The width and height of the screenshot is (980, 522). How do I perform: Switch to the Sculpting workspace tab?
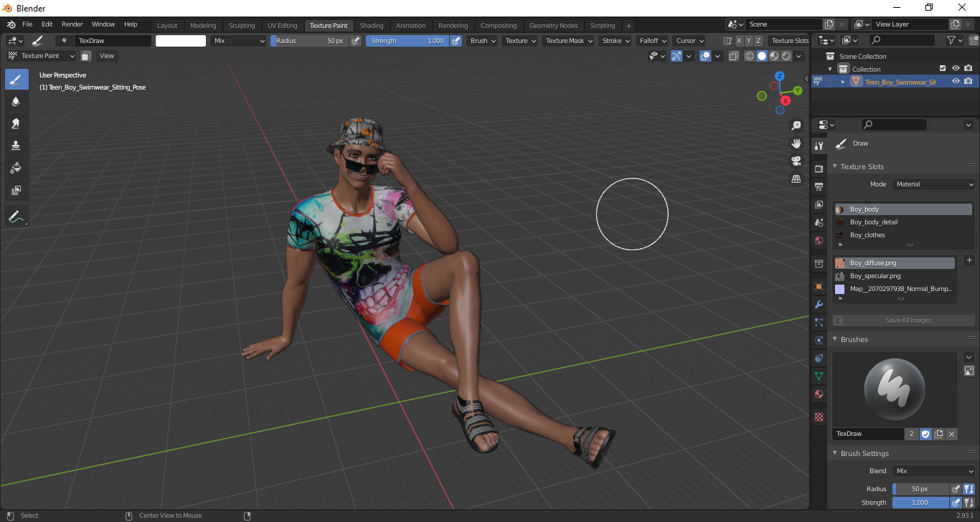pyautogui.click(x=242, y=26)
